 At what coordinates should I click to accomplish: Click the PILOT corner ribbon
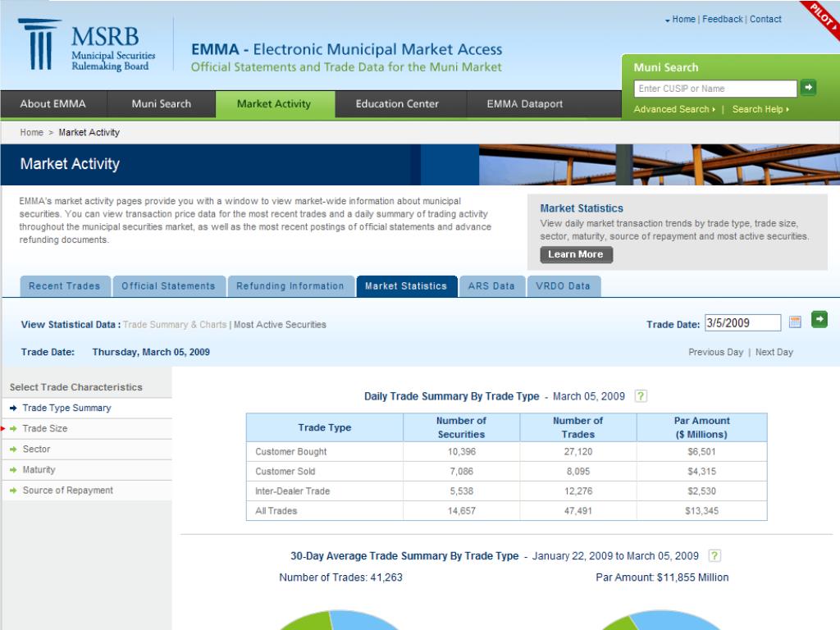click(x=822, y=18)
